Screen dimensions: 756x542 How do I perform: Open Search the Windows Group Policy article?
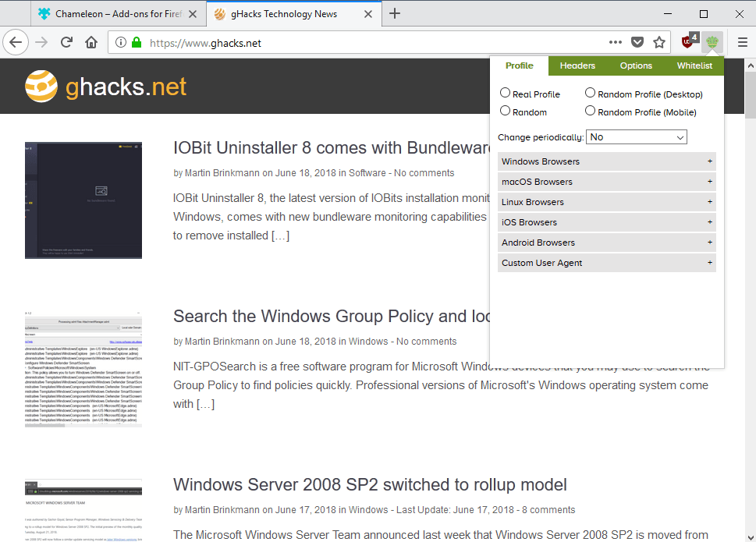pos(332,317)
